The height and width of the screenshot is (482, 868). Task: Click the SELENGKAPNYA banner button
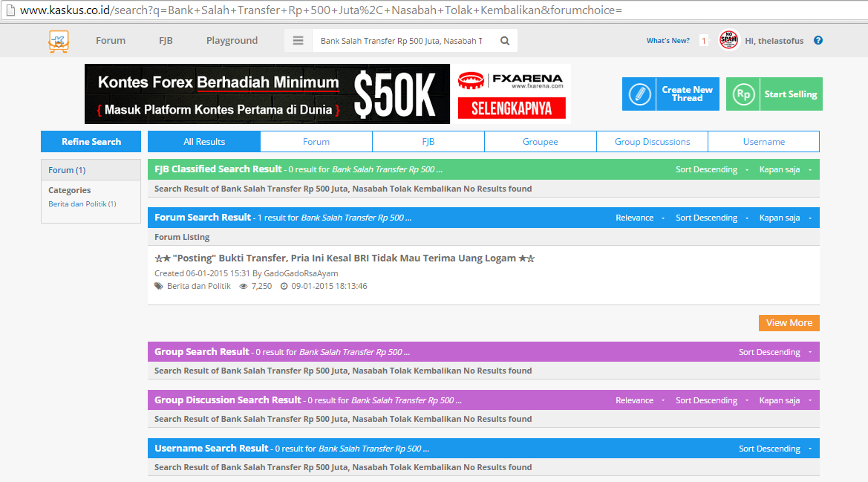tap(512, 108)
